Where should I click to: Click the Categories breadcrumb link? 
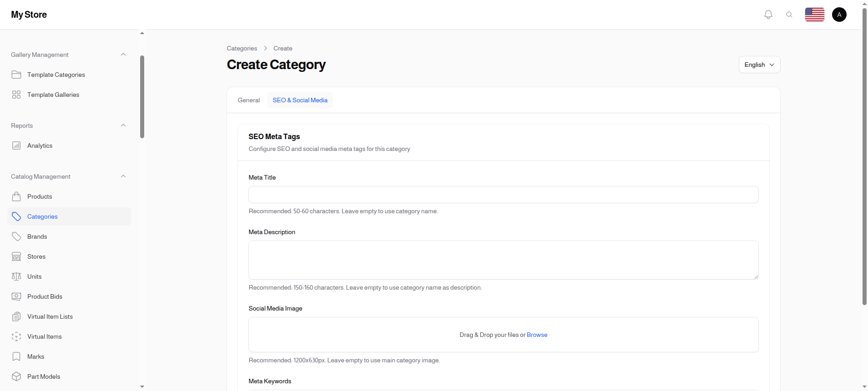click(x=242, y=48)
